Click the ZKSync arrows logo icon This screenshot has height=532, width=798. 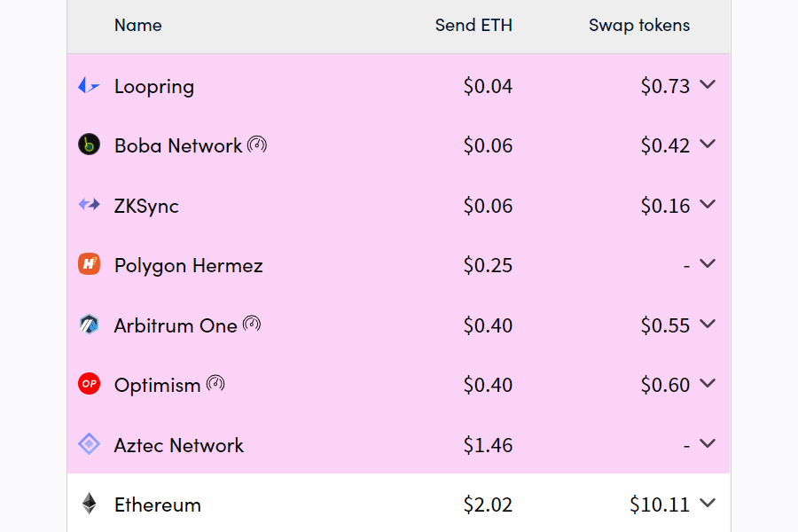tap(89, 205)
